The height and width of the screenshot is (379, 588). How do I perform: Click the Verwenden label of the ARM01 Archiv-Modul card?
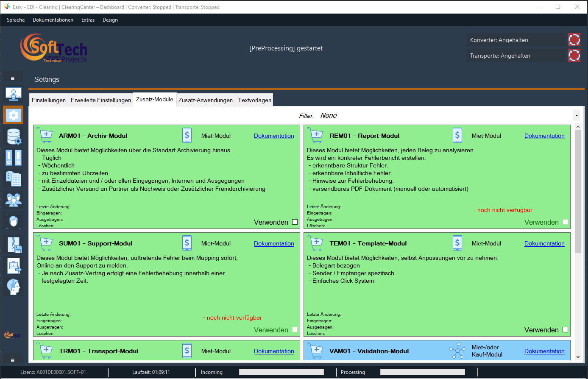point(271,222)
